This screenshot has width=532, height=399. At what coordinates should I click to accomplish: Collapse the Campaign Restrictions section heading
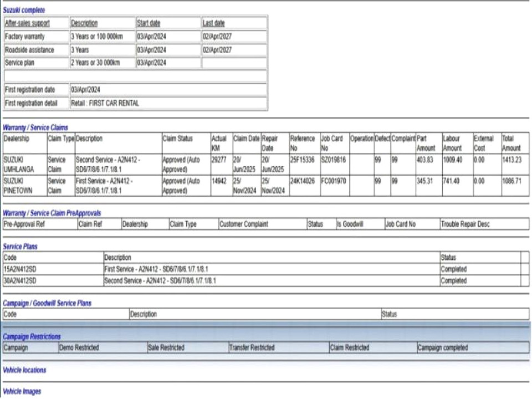pyautogui.click(x=32, y=336)
